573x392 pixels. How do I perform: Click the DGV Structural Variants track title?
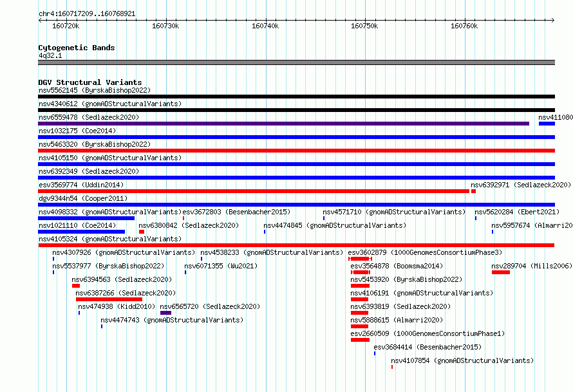click(90, 82)
